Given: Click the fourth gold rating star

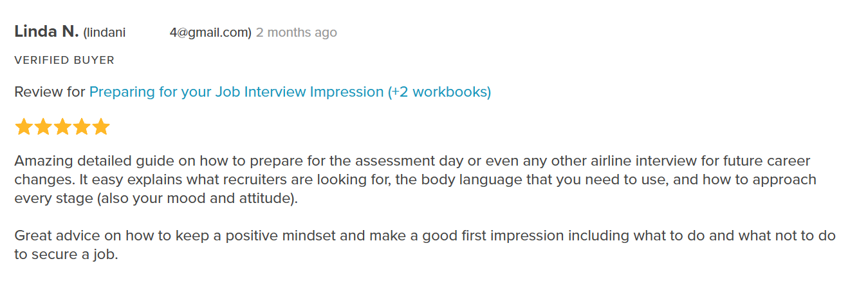Looking at the screenshot, I should click(x=82, y=127).
